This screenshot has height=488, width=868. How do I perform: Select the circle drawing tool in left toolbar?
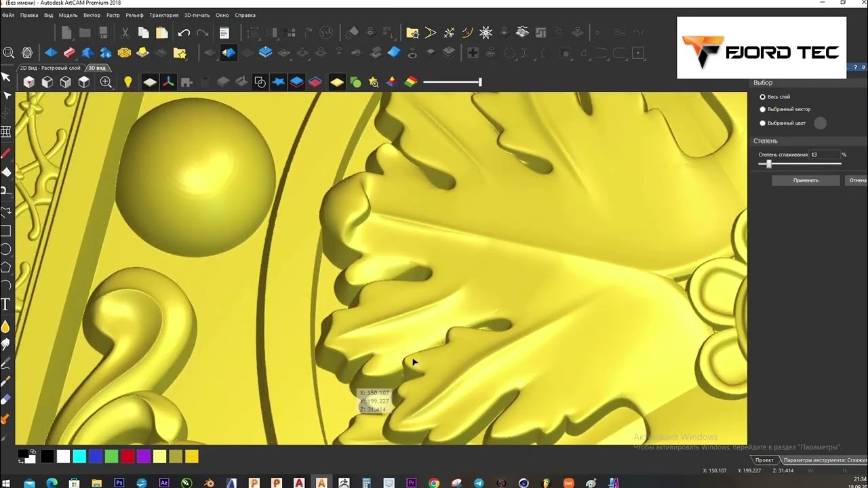click(6, 249)
